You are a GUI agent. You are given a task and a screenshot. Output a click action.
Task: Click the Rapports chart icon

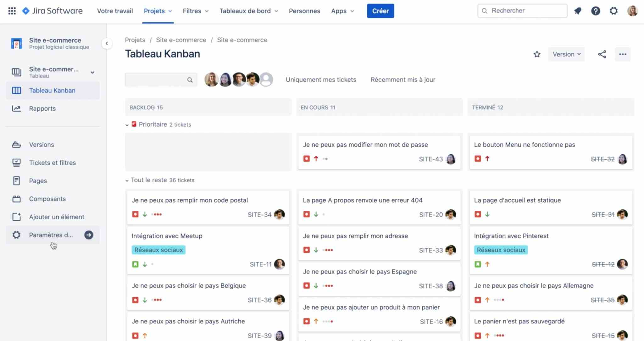[x=16, y=108]
